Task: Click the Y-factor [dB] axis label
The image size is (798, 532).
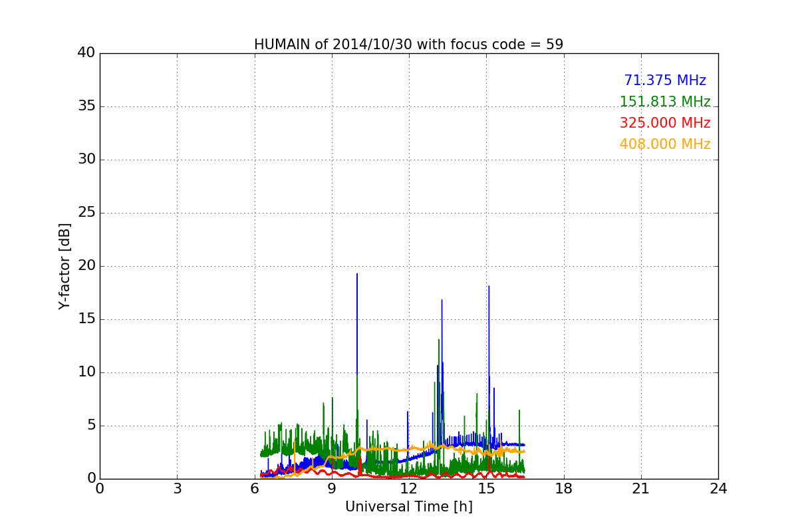Action: point(65,266)
